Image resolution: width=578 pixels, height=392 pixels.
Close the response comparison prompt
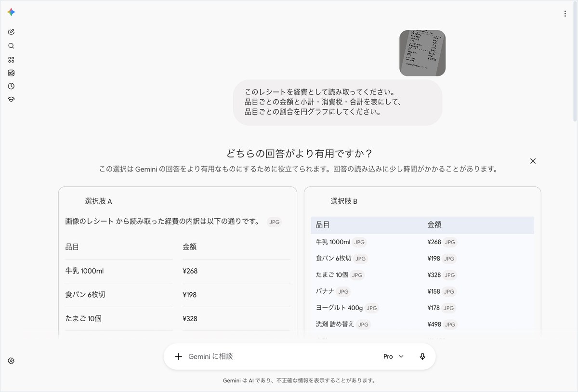533,161
